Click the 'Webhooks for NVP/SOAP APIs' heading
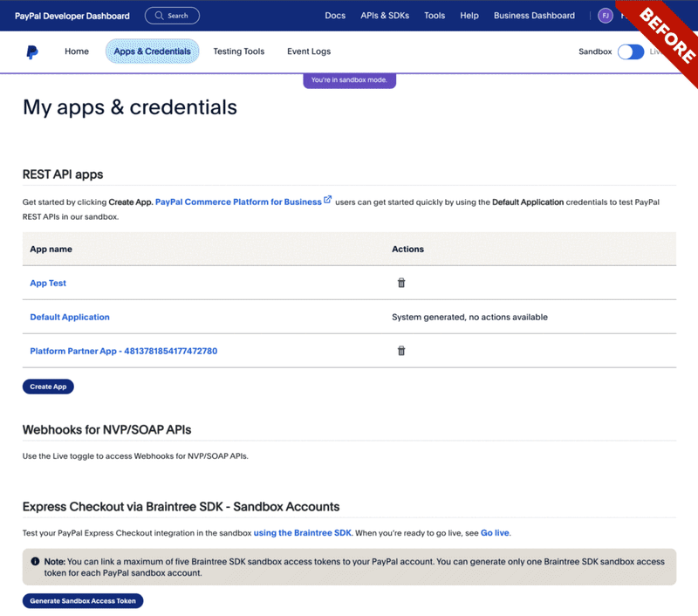The height and width of the screenshot is (616, 698). (x=106, y=429)
